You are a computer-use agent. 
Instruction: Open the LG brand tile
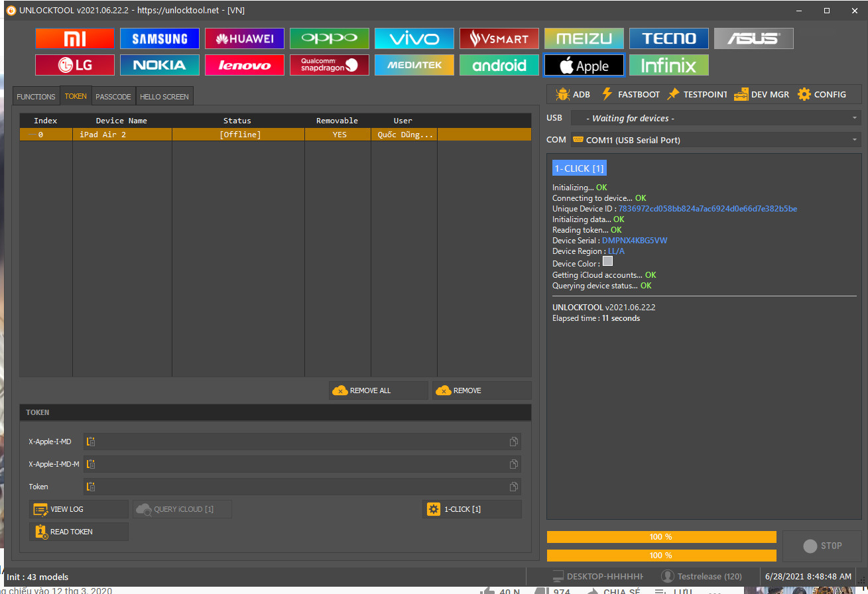75,65
